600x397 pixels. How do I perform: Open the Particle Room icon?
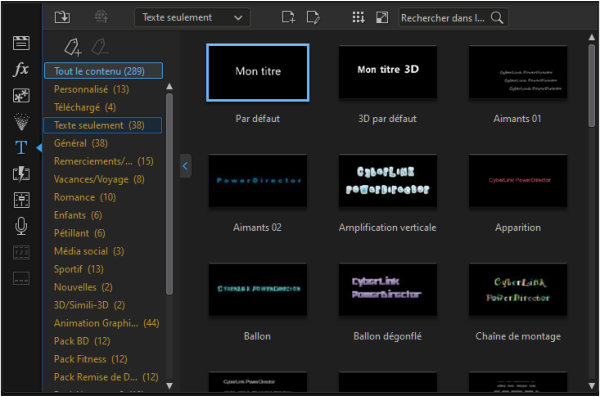point(21,122)
